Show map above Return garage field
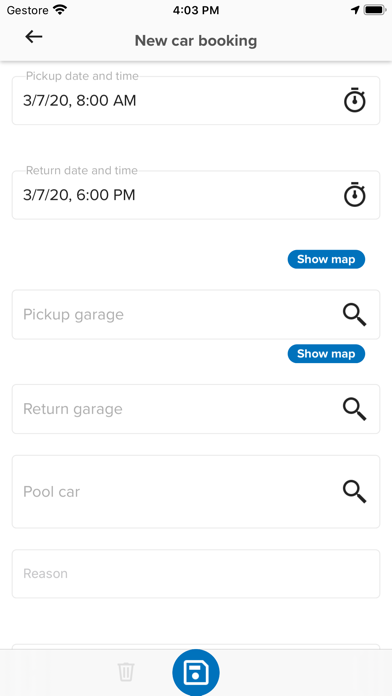Viewport: 392px width, 696px height. coord(326,354)
